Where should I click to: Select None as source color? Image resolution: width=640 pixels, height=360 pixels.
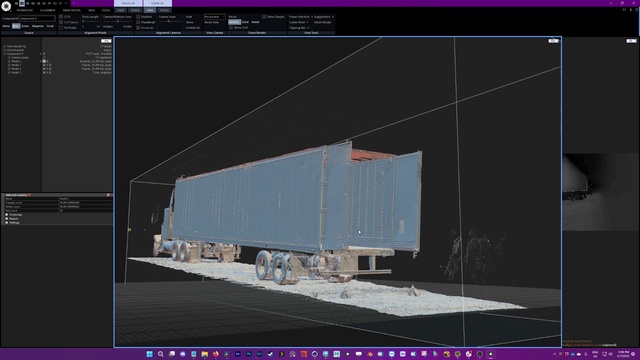[x=6, y=26]
